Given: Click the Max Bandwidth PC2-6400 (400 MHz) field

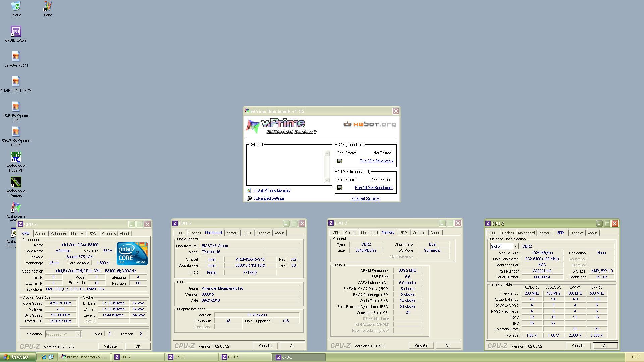Looking at the screenshot, I should pyautogui.click(x=542, y=259).
